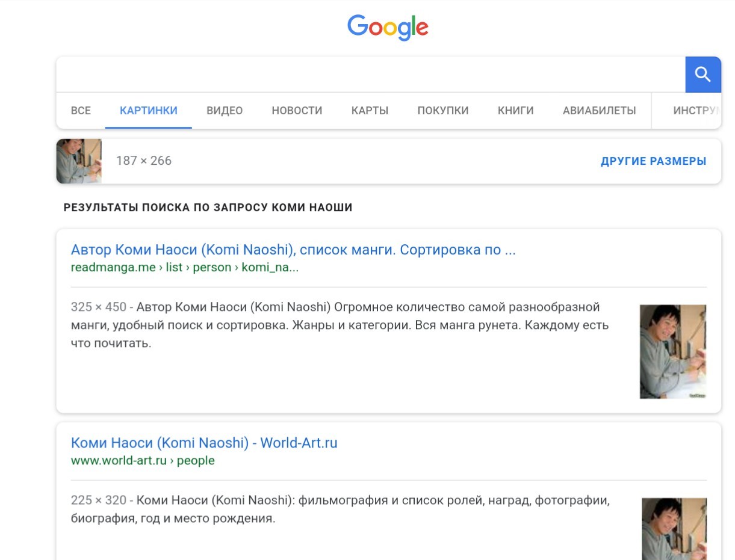
Task: Open the World-Art result image thumbnail
Action: point(674,528)
